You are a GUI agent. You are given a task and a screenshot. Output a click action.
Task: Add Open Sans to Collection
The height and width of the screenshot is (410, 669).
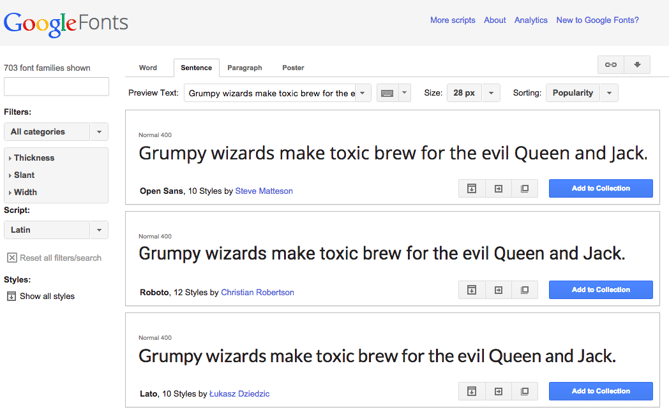point(600,189)
